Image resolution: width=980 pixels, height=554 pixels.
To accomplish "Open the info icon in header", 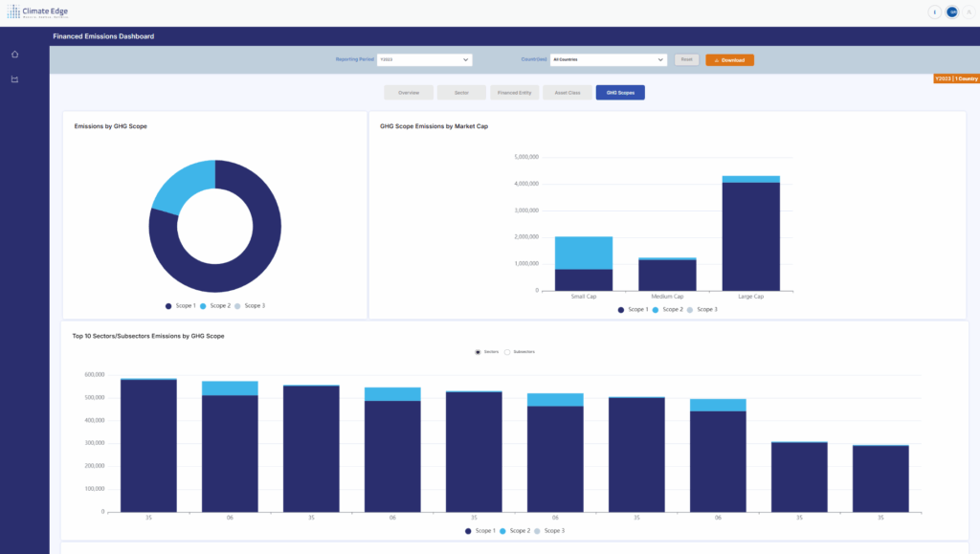I will 935,12.
